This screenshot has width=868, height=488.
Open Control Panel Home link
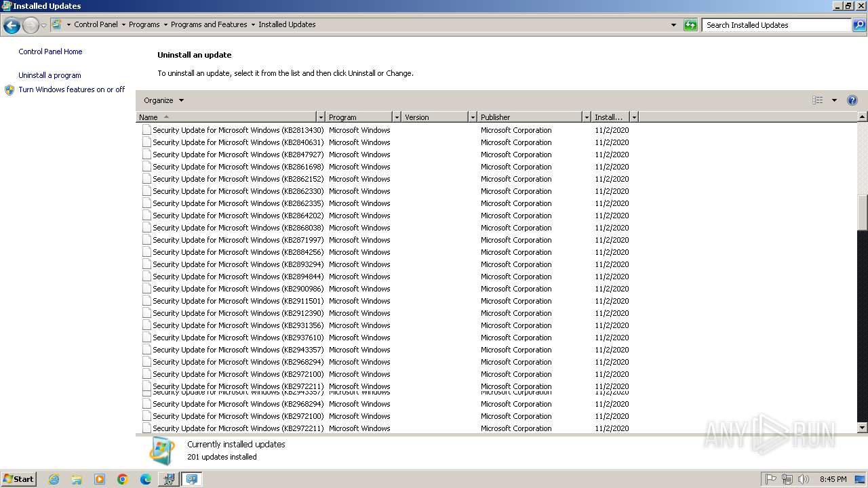point(50,52)
